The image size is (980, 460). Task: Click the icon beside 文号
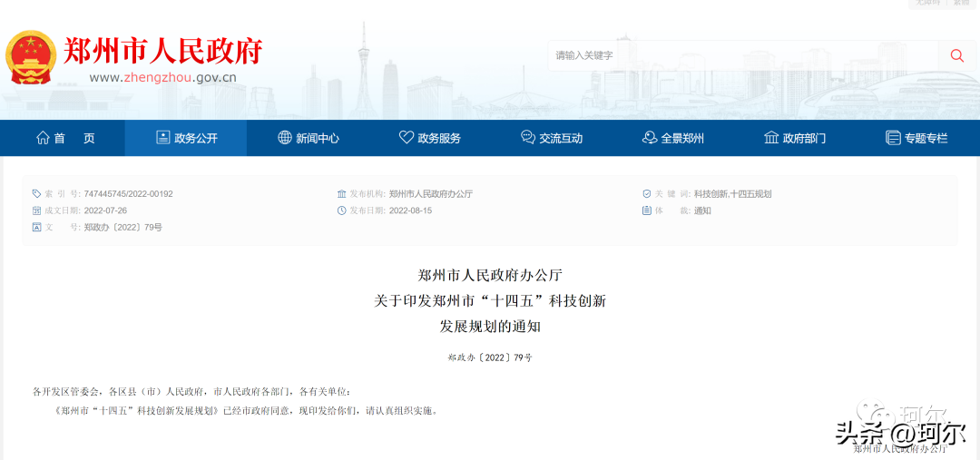[x=36, y=228]
